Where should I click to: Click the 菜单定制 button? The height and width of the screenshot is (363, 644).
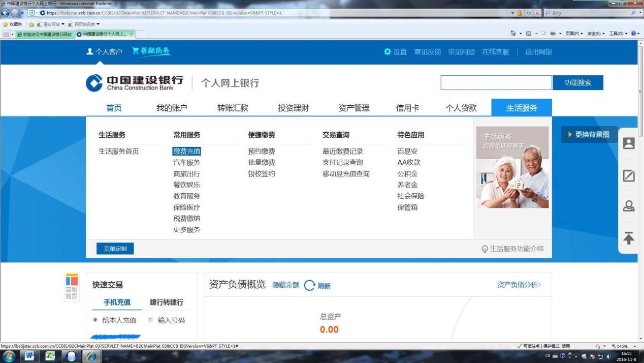pyautogui.click(x=115, y=249)
